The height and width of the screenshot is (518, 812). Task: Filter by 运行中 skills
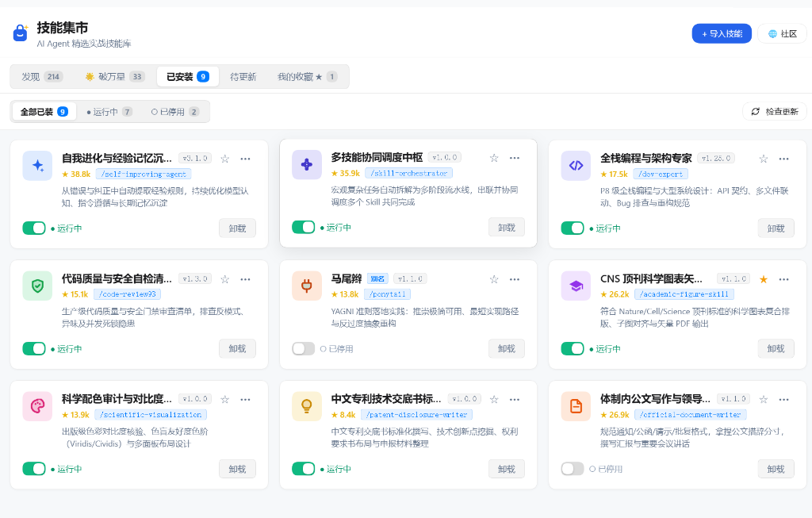click(109, 112)
